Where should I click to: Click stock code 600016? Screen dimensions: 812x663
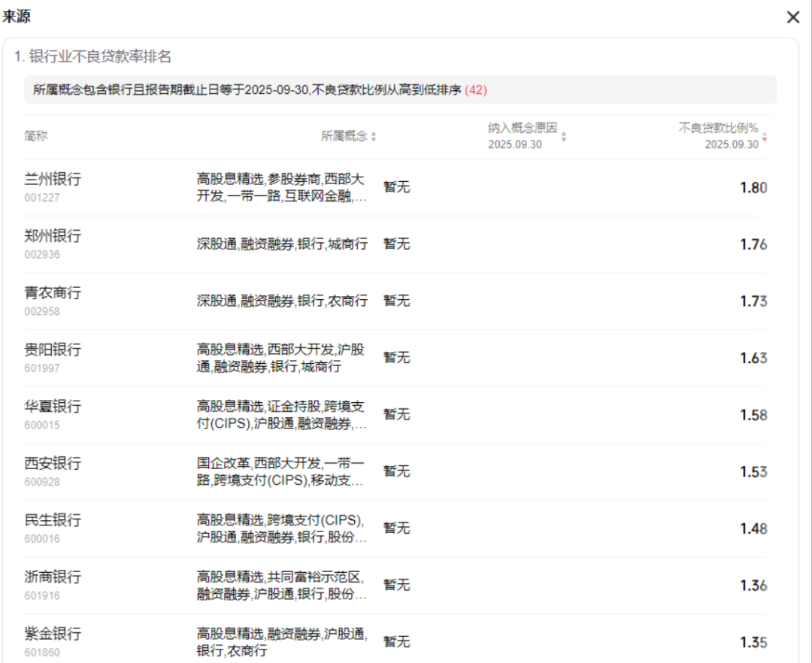[42, 539]
